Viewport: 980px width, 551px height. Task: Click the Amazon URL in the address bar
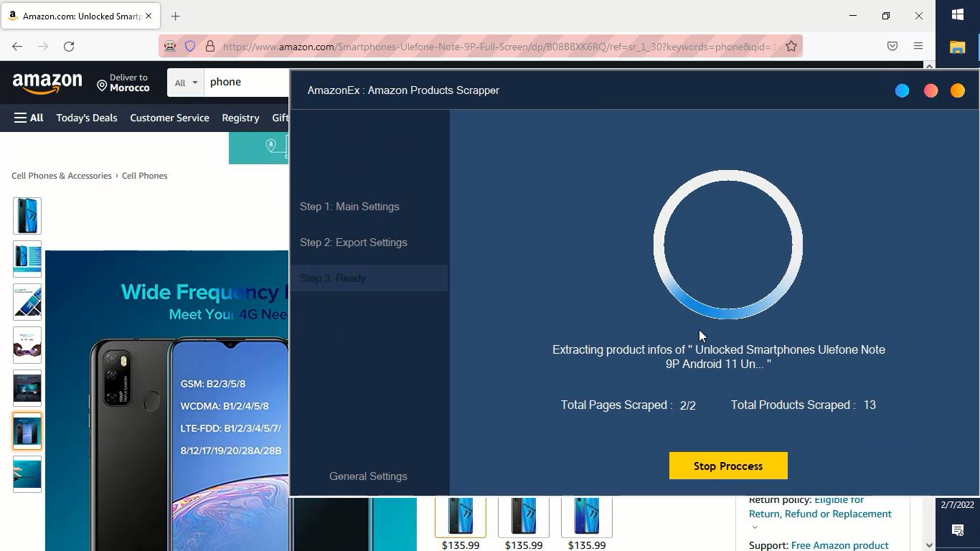[x=499, y=47]
